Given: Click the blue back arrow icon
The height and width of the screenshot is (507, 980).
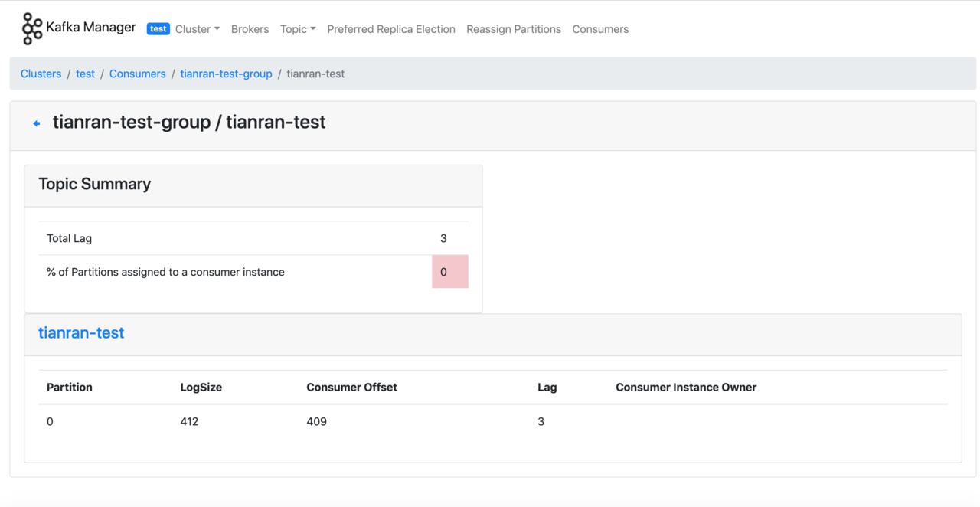Looking at the screenshot, I should (x=36, y=123).
